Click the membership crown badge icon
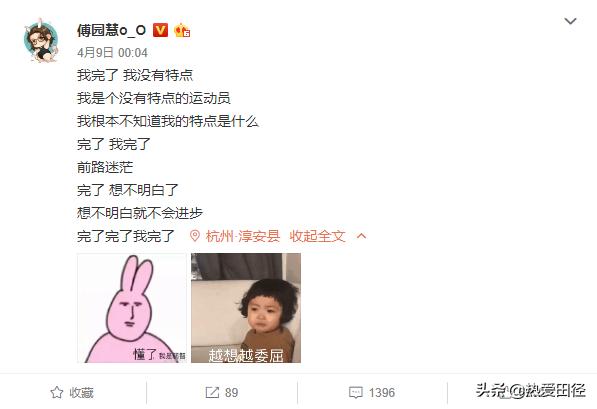Screen dimensions: 597x409 pyautogui.click(x=182, y=30)
